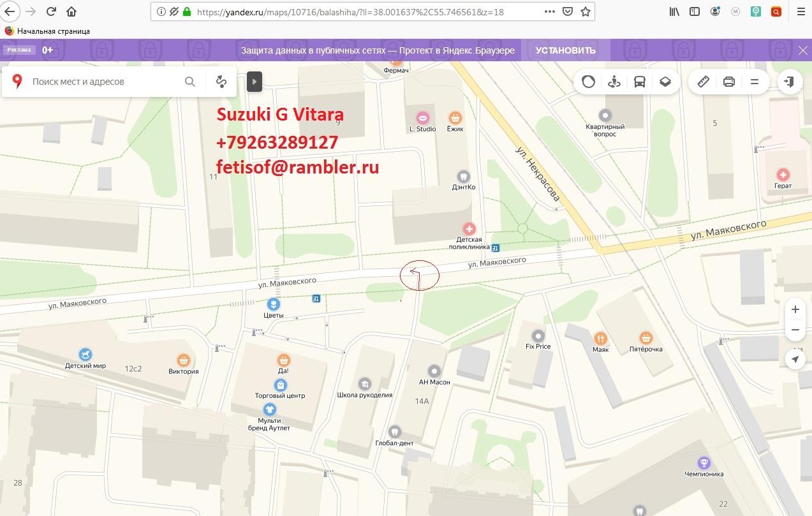The width and height of the screenshot is (812, 516).
Task: Select the Маяк restaurant marker
Action: pos(600,338)
